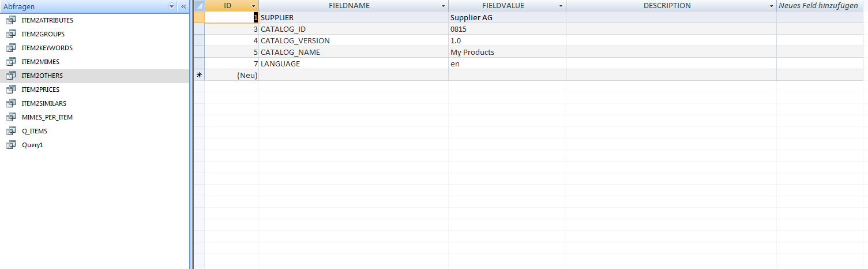
Task: Click the MIMES_PER_ITEM query icon
Action: [10, 117]
